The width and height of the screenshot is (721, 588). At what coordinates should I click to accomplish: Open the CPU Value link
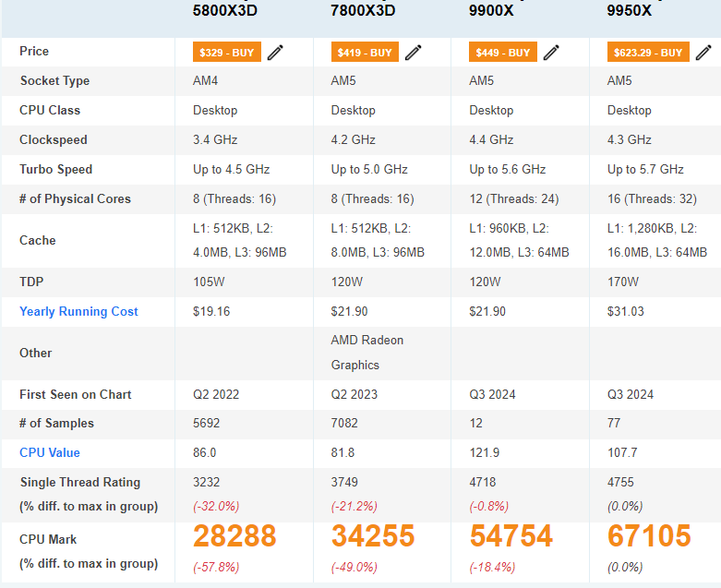pos(50,452)
